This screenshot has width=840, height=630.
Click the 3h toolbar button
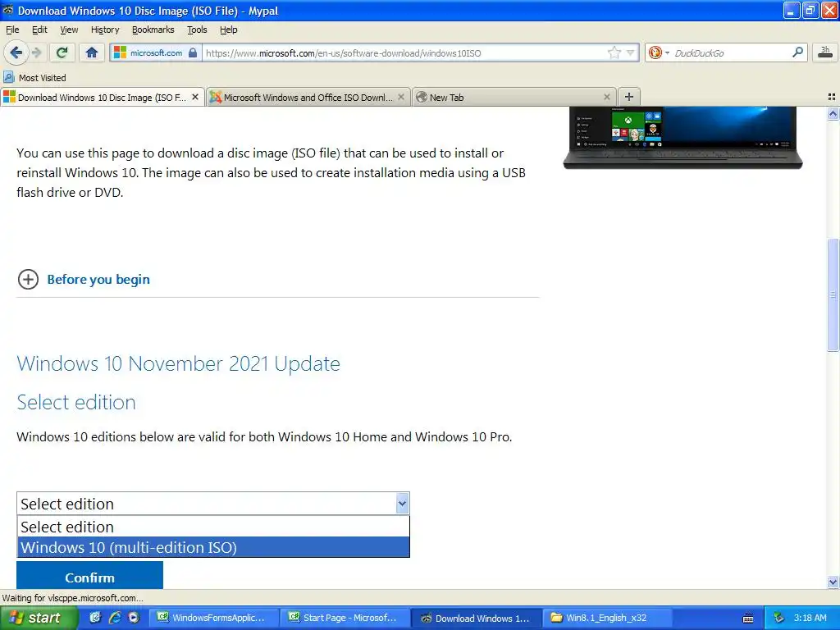(825, 52)
